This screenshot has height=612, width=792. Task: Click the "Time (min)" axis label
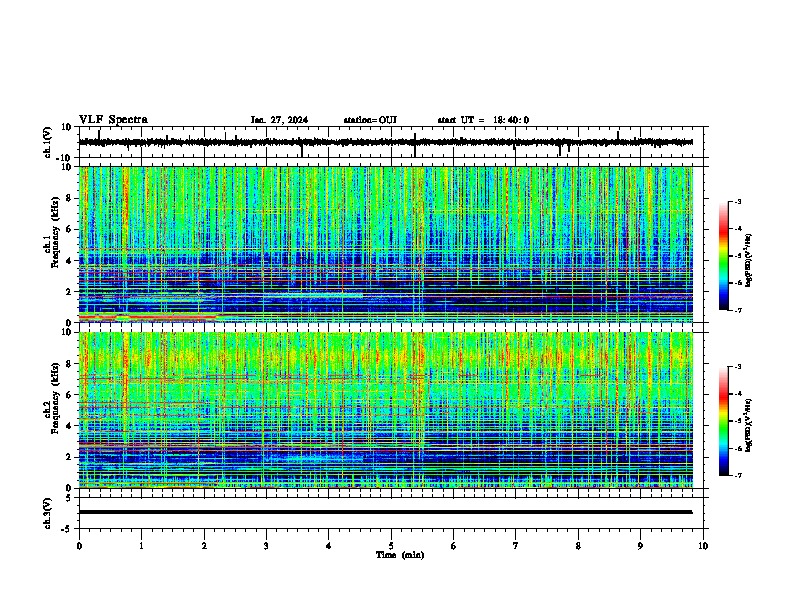(400, 555)
